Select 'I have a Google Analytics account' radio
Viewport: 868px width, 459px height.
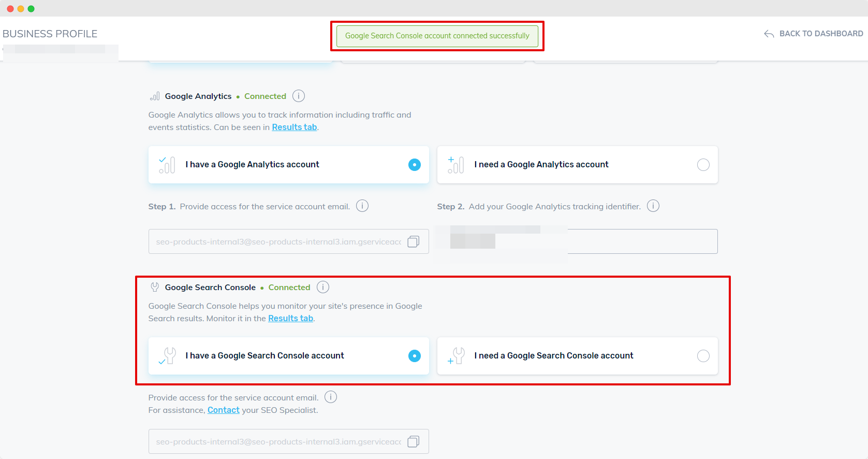[x=415, y=165]
